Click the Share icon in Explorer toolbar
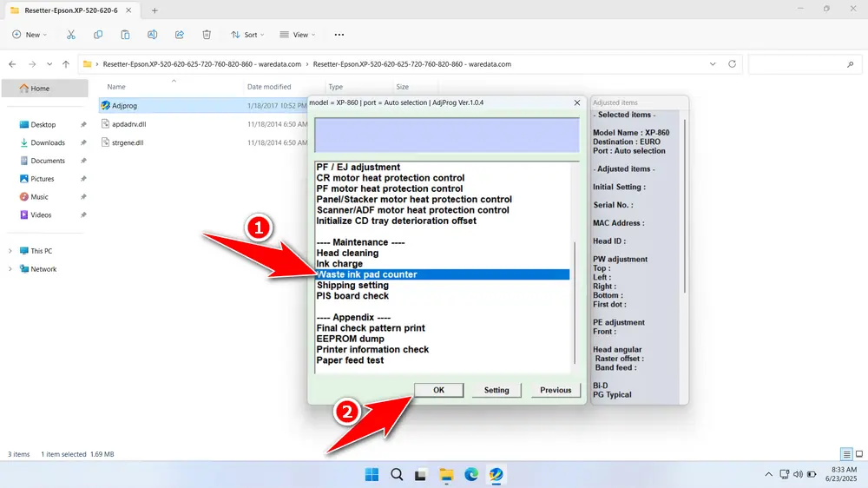Viewport: 868px width, 488px height. click(180, 35)
